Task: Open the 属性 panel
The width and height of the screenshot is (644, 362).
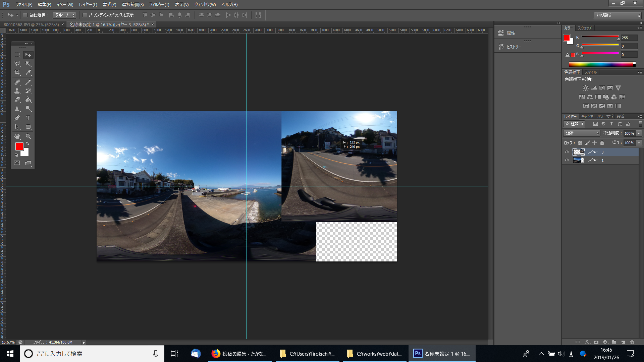Action: tap(511, 33)
